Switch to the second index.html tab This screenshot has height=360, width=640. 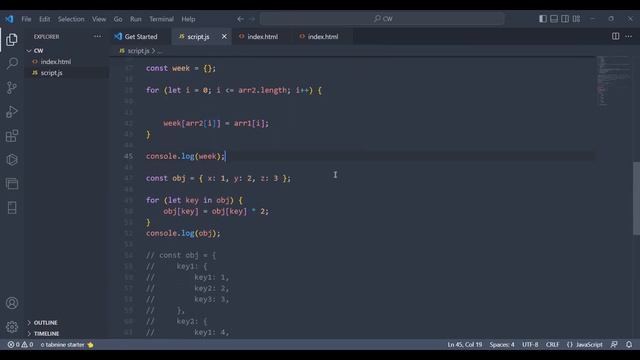click(x=322, y=36)
